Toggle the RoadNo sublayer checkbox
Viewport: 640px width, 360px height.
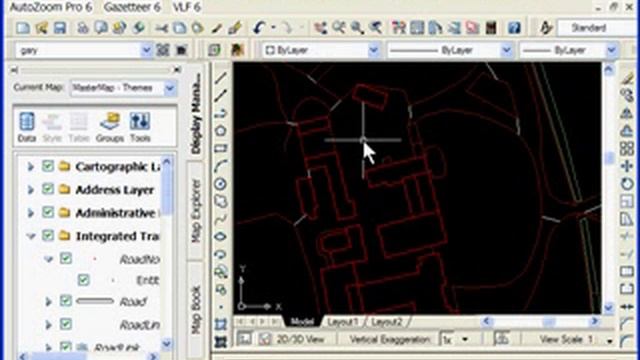click(66, 258)
